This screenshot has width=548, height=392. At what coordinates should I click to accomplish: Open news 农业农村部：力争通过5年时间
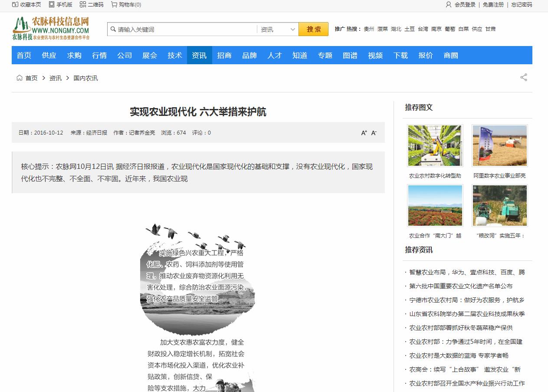(466, 342)
